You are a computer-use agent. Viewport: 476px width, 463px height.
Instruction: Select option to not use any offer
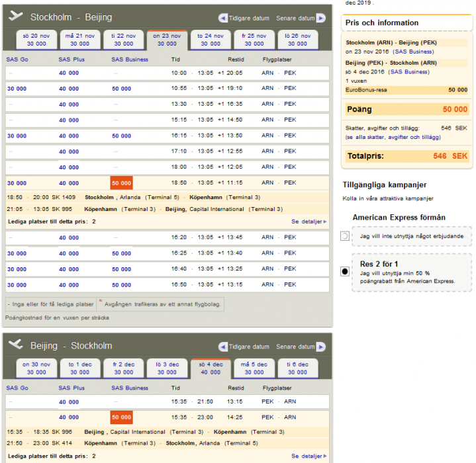click(345, 236)
